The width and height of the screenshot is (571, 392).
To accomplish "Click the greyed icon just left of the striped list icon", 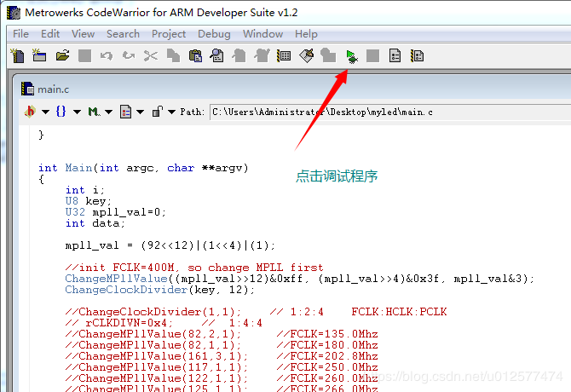I will (262, 55).
